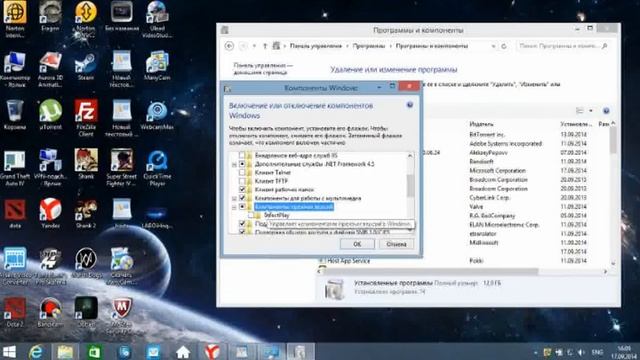Select the Yandex browser desktop shortcut

(x=50, y=213)
